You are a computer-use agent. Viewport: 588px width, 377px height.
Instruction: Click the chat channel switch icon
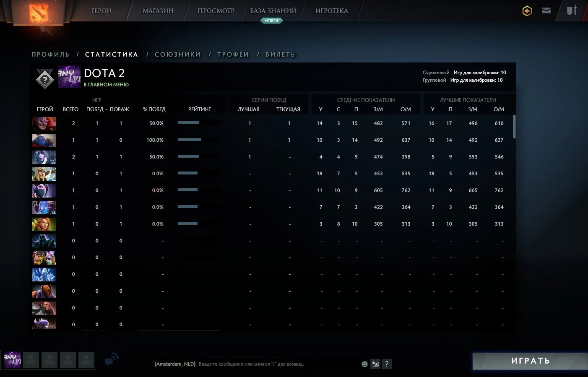(x=375, y=364)
